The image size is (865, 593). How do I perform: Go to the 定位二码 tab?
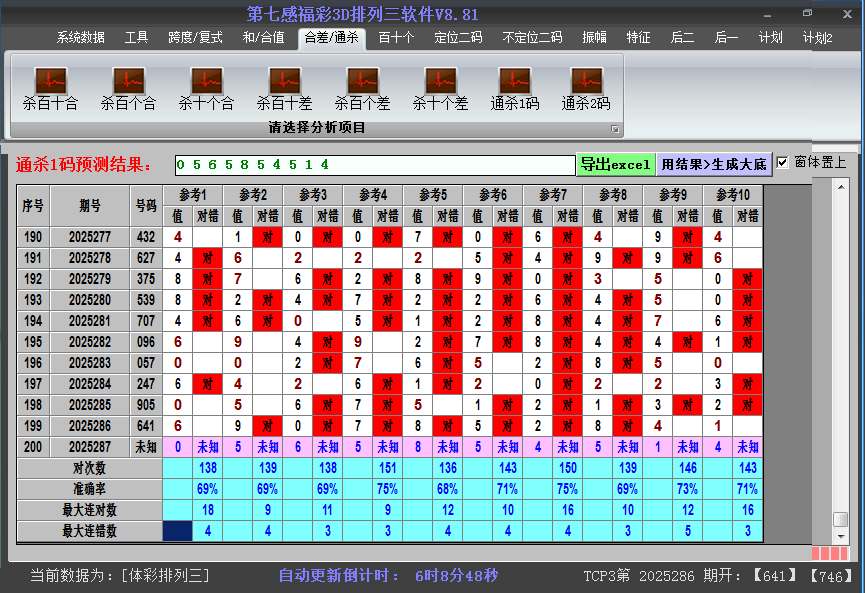(x=458, y=38)
